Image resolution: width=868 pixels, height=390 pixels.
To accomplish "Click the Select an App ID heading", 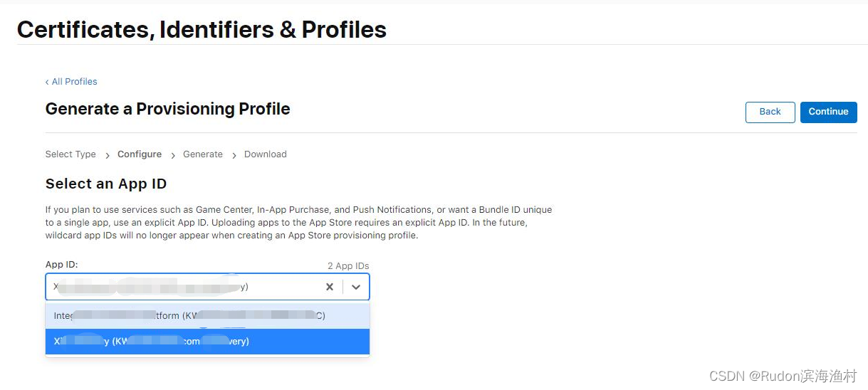I will (106, 184).
